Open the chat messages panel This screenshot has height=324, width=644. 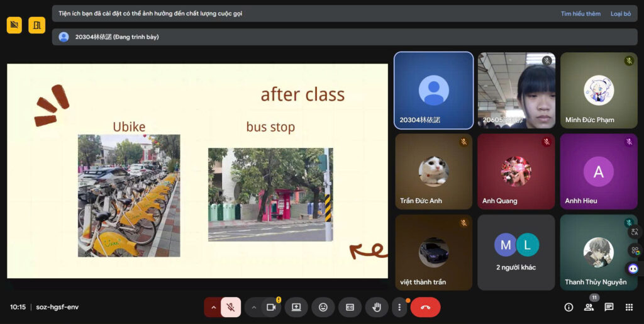[609, 307]
